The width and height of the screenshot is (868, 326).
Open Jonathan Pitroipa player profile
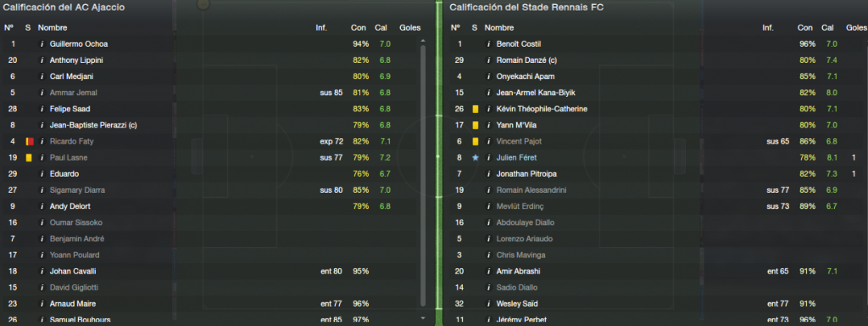(526, 174)
